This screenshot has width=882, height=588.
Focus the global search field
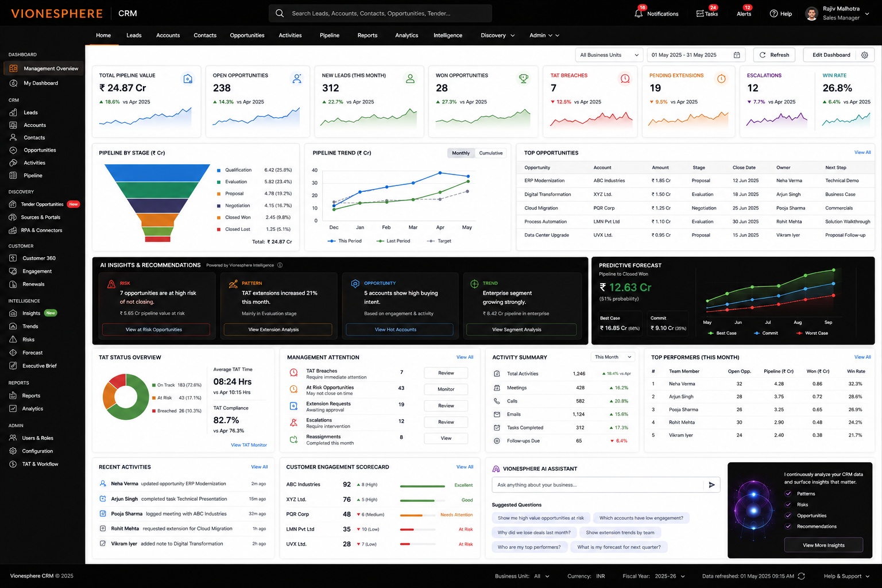[380, 13]
